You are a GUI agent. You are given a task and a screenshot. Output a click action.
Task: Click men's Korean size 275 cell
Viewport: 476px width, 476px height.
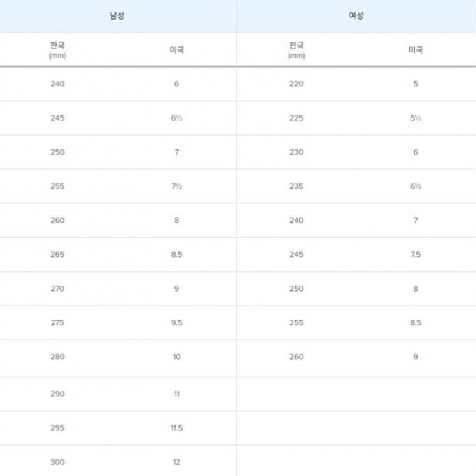point(58,322)
